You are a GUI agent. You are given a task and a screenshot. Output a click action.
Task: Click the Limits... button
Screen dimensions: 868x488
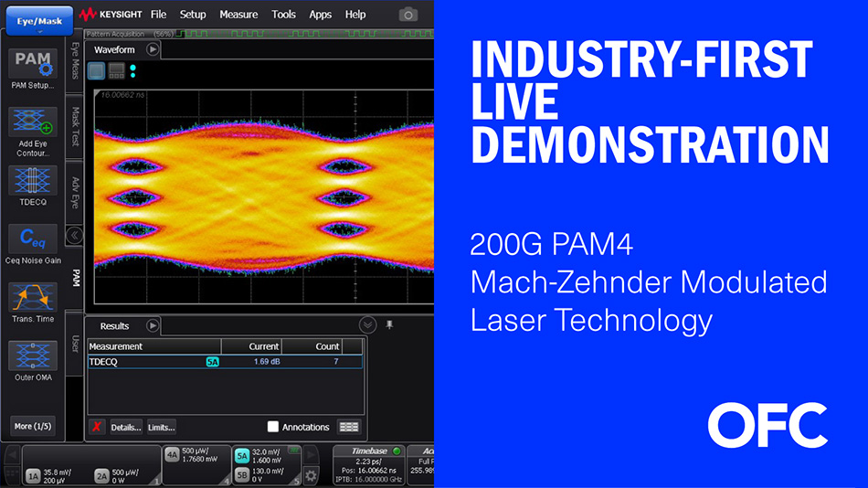point(161,427)
